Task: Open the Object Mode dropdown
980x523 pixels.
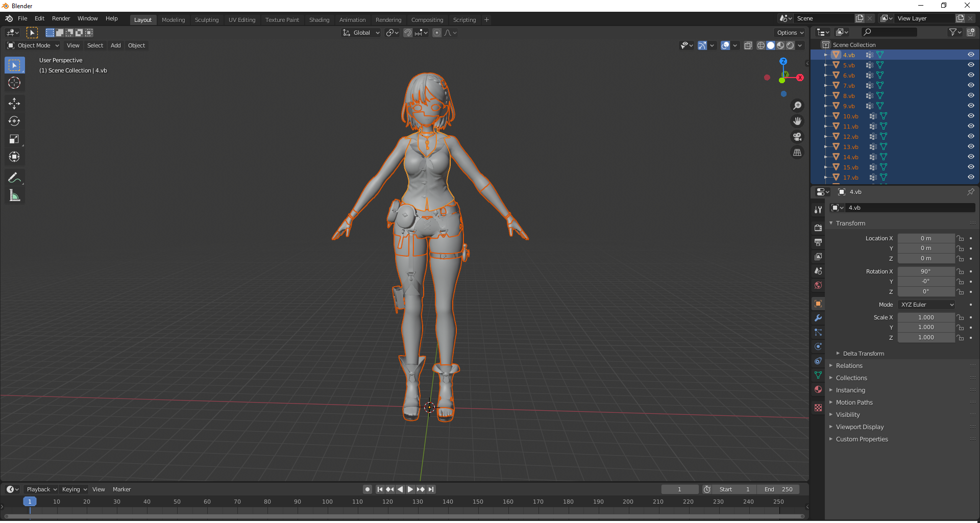Action: [x=33, y=45]
